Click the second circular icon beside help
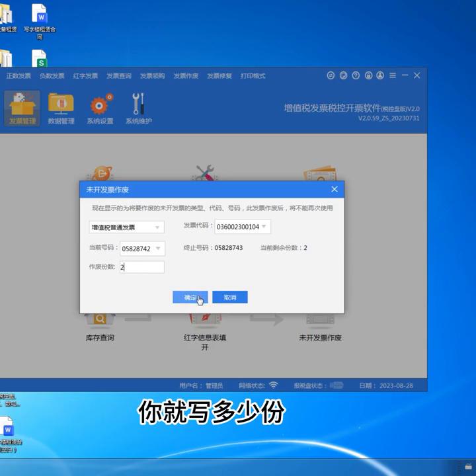Screen dimensions: 476x476 [343, 75]
